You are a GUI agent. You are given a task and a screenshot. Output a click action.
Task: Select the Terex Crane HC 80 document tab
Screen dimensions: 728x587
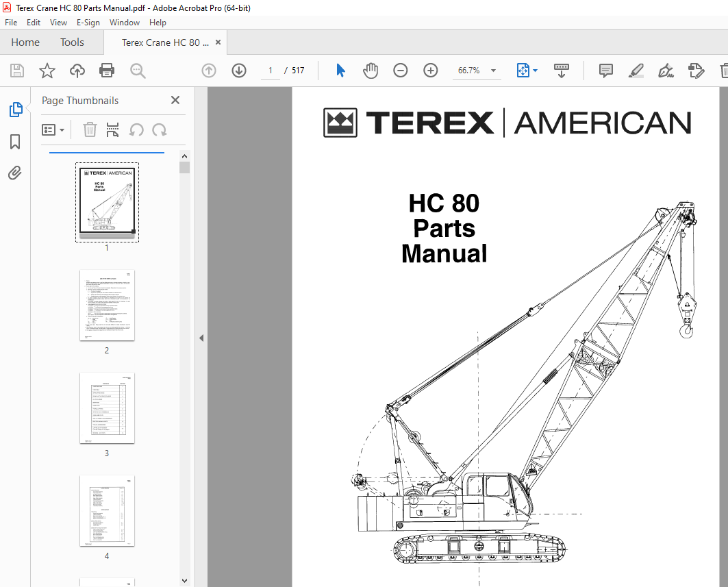[165, 42]
